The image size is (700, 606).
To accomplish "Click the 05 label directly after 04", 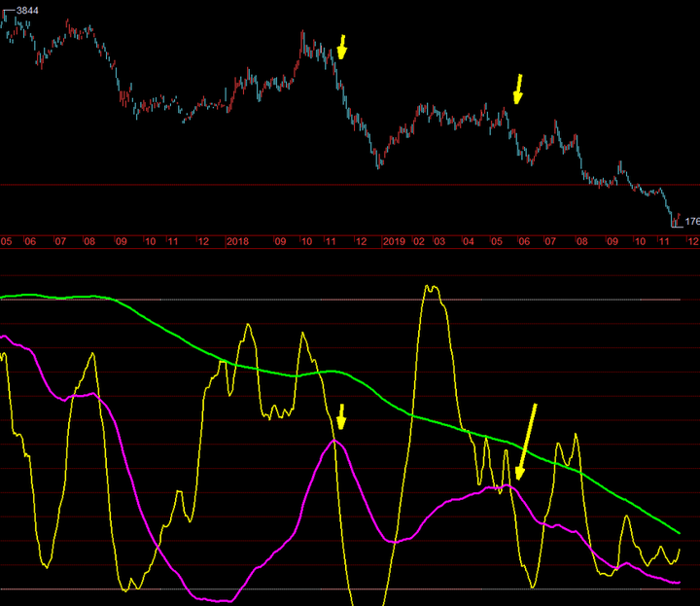I will (x=497, y=241).
